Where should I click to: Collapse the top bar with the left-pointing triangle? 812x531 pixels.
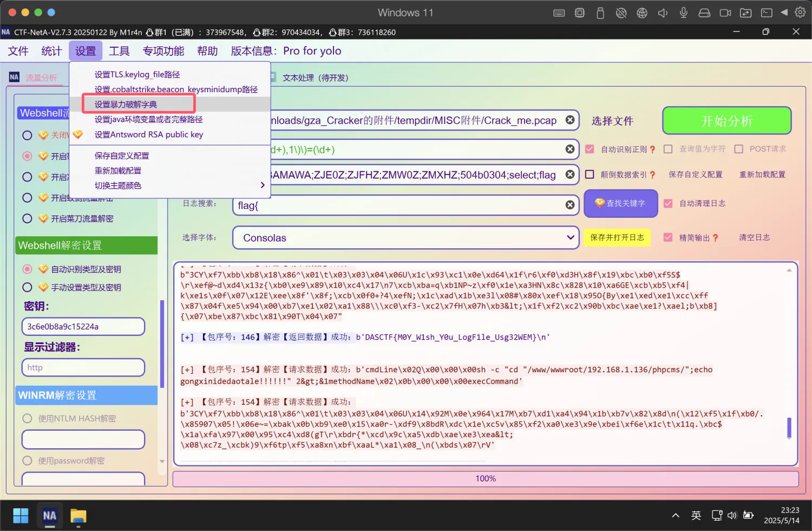(784, 12)
